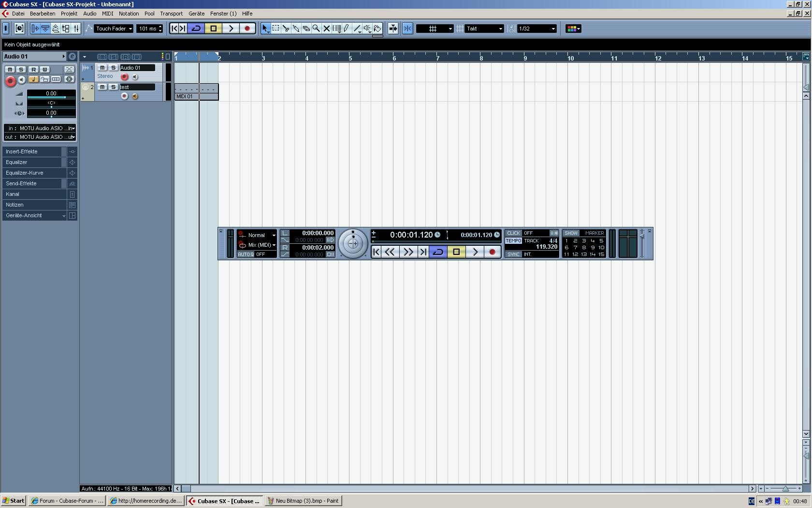
Task: Select the Split scissors tool
Action: point(286,29)
